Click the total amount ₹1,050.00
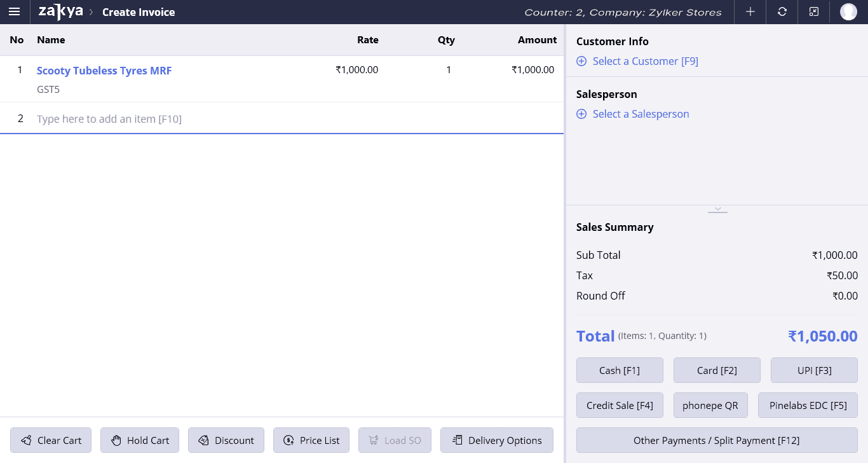This screenshot has height=463, width=868. [823, 336]
